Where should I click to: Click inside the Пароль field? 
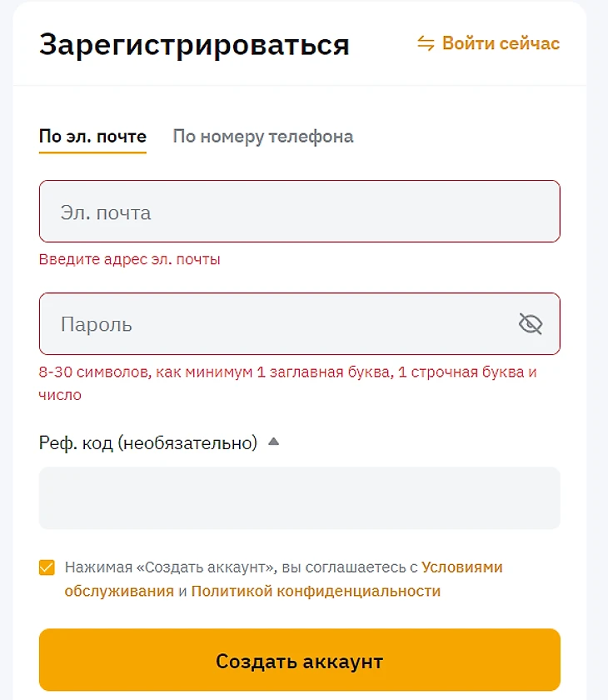(x=275, y=324)
